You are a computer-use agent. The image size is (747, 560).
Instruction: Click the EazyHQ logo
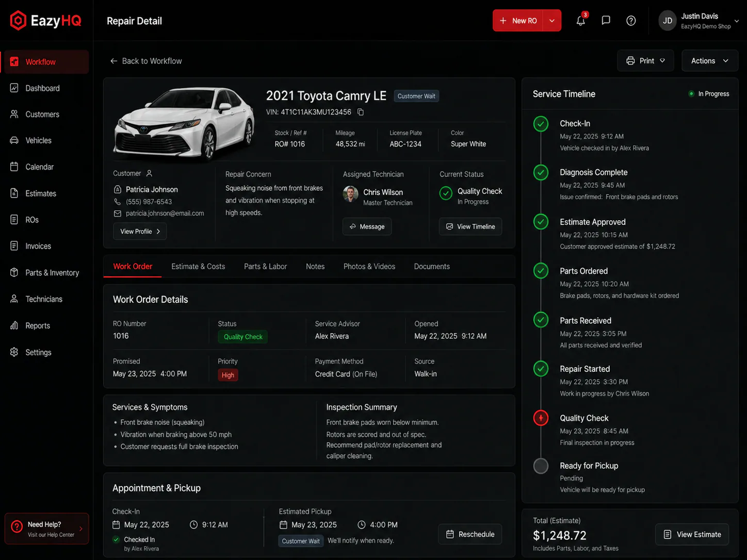[x=45, y=21]
